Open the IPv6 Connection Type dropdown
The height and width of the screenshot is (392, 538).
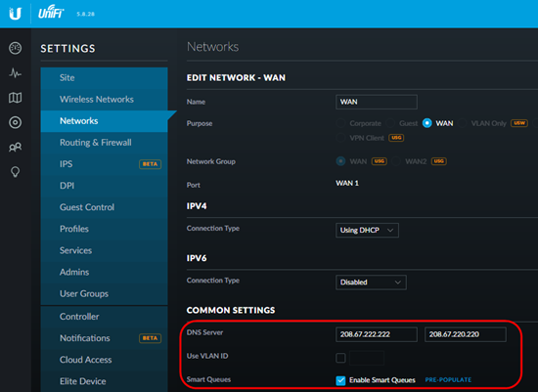click(x=371, y=283)
